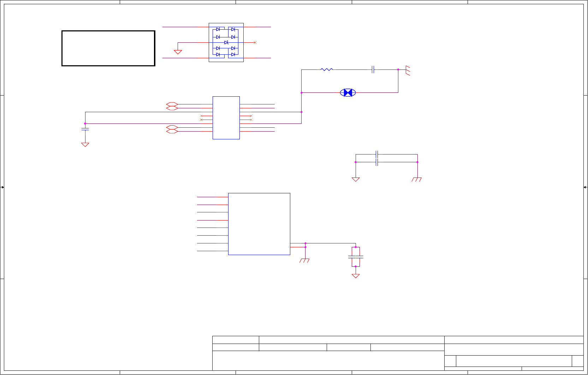Click the blue oval bidirectional TVS diode symbol
This screenshot has height=375, width=588.
pos(348,93)
